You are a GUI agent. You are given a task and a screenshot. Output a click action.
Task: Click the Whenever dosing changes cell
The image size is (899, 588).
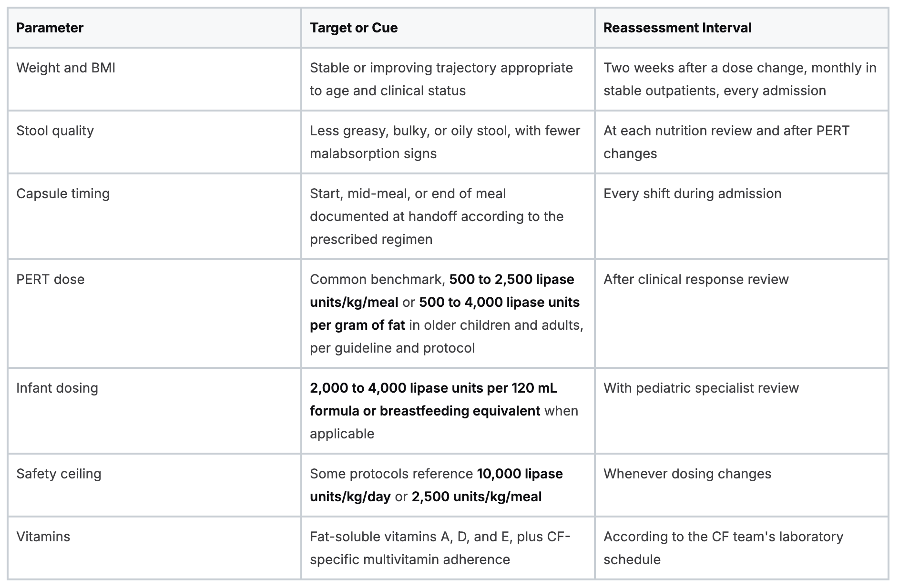point(741,485)
